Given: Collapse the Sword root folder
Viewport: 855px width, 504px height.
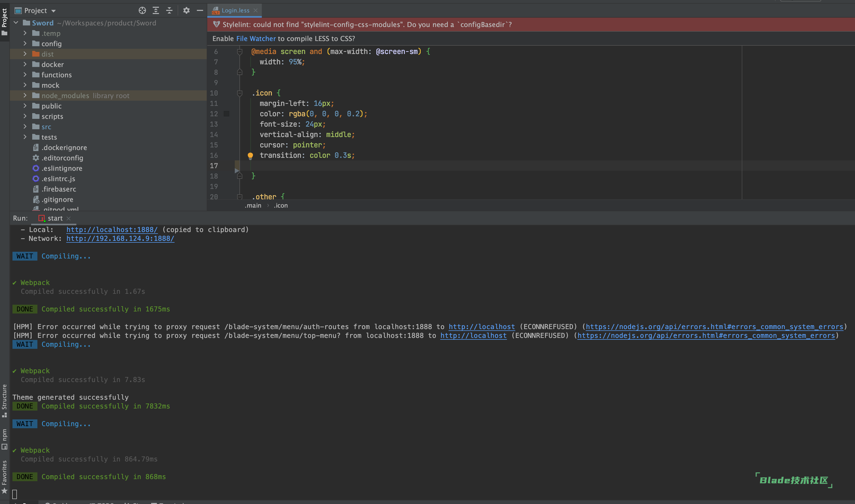Looking at the screenshot, I should tap(16, 23).
